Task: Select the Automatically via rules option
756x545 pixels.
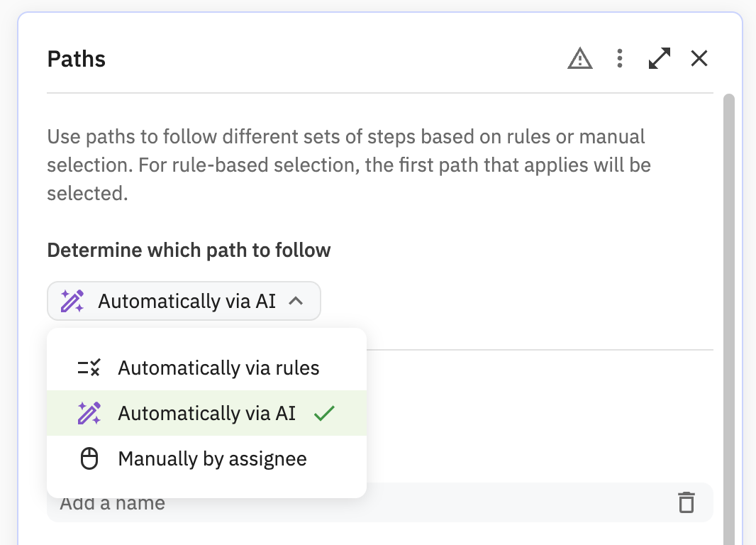Action: coord(220,367)
